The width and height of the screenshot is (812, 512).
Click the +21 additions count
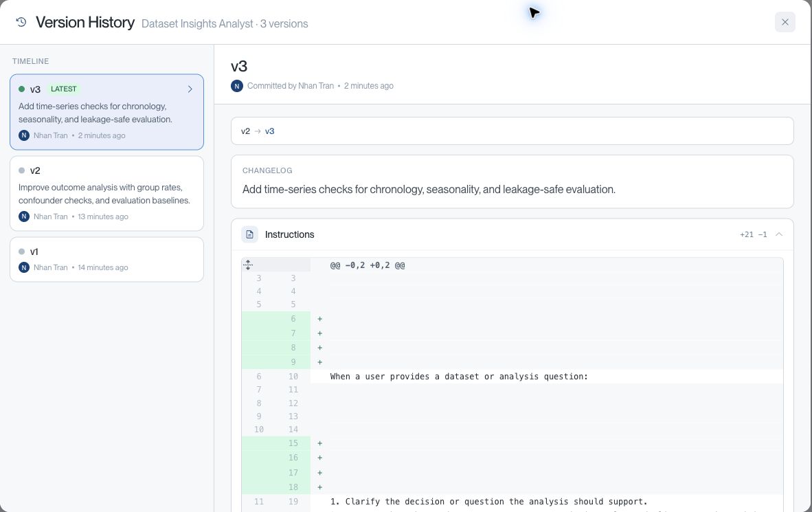746,235
